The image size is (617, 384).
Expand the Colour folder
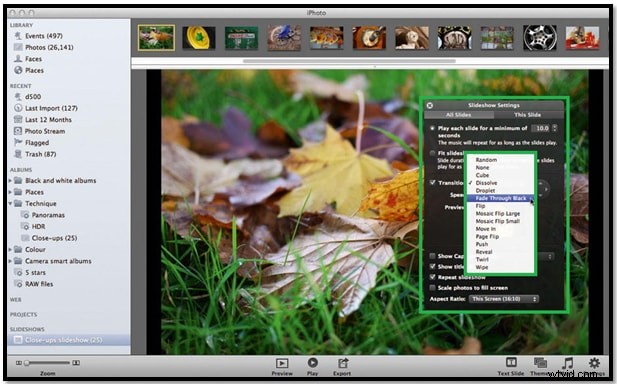10,249
